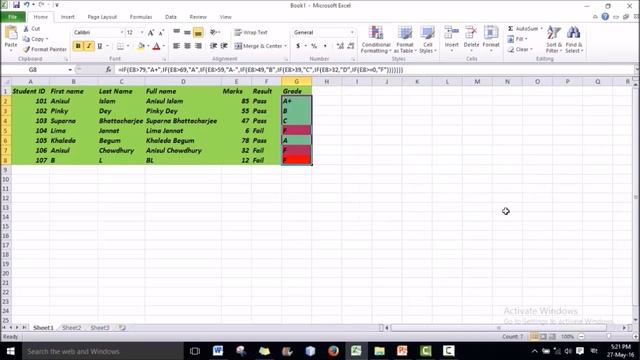The width and height of the screenshot is (640, 360).
Task: Open Format as Table gallery
Action: (x=405, y=39)
